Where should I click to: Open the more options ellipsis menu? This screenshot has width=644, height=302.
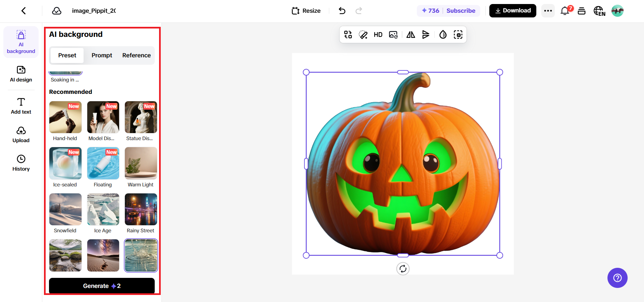(548, 10)
